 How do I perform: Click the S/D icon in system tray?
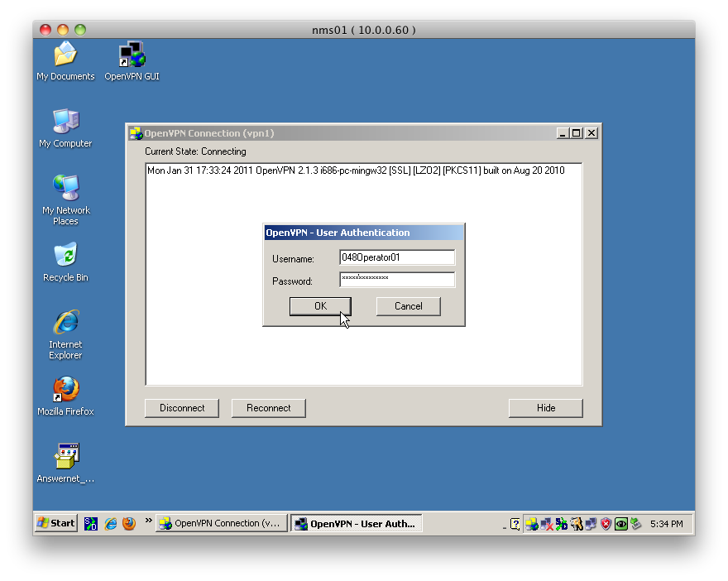tap(562, 525)
